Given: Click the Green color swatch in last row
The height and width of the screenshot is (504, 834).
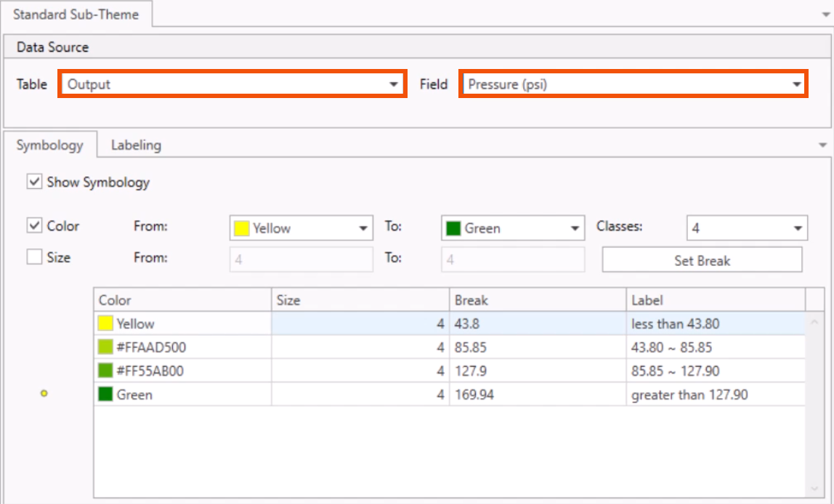Looking at the screenshot, I should click(x=105, y=395).
